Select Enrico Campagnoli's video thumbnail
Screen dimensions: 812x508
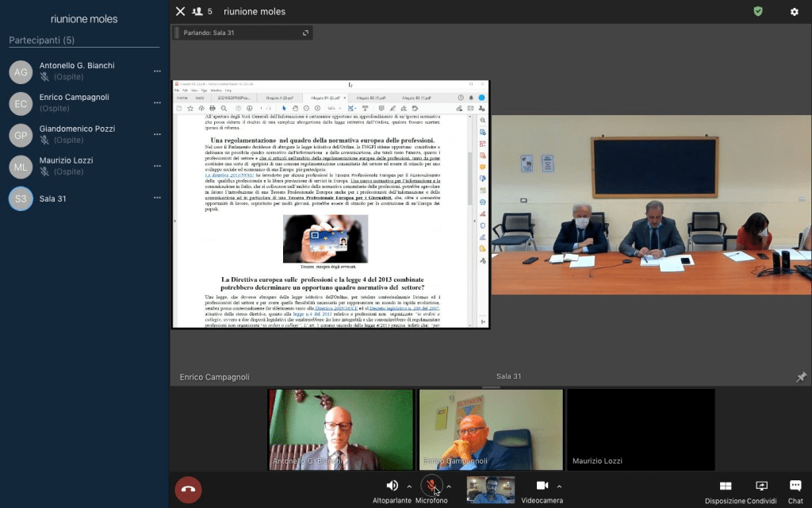[491, 429]
